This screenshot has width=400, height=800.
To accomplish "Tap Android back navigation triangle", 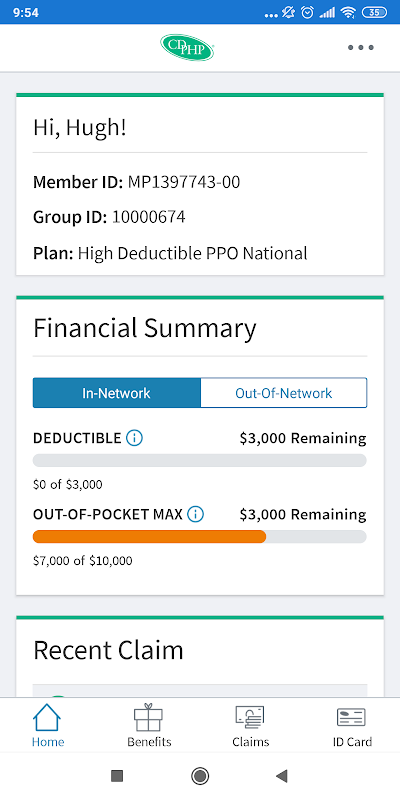I will (x=281, y=776).
